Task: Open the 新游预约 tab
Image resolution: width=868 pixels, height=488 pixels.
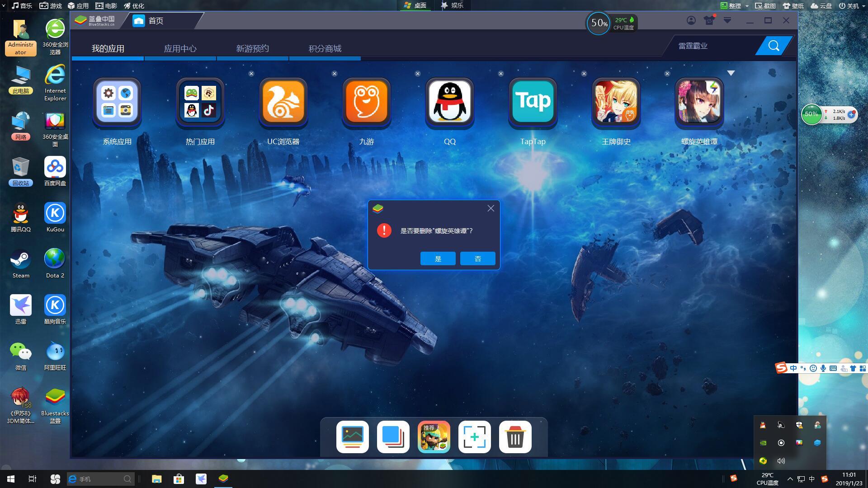Action: click(252, 49)
